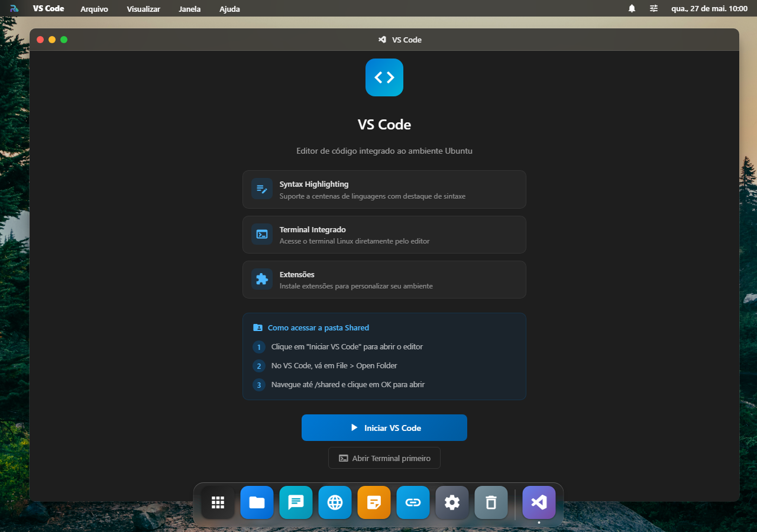Click the small VS Code icon in title bar

pos(382,40)
